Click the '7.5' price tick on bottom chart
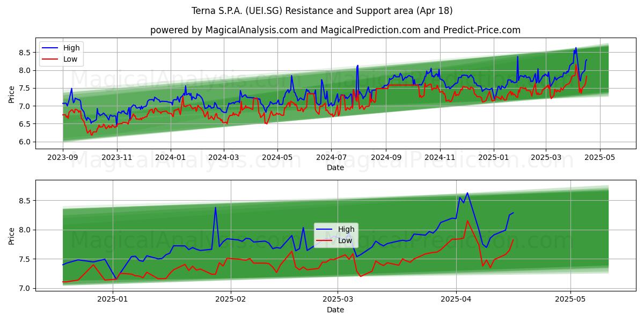This screenshot has width=644, height=322. pyautogui.click(x=26, y=259)
